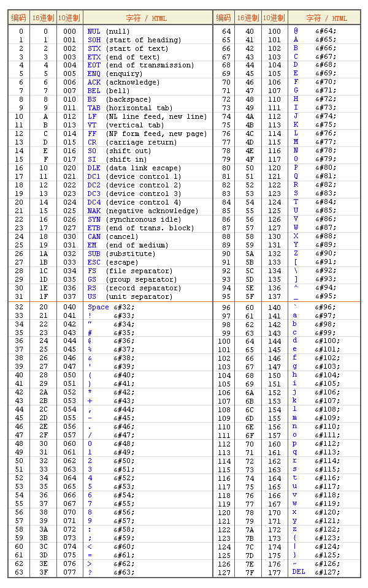This screenshot has width=368, height=588.
Task: Click the blue DEL character label
Action: (299, 572)
